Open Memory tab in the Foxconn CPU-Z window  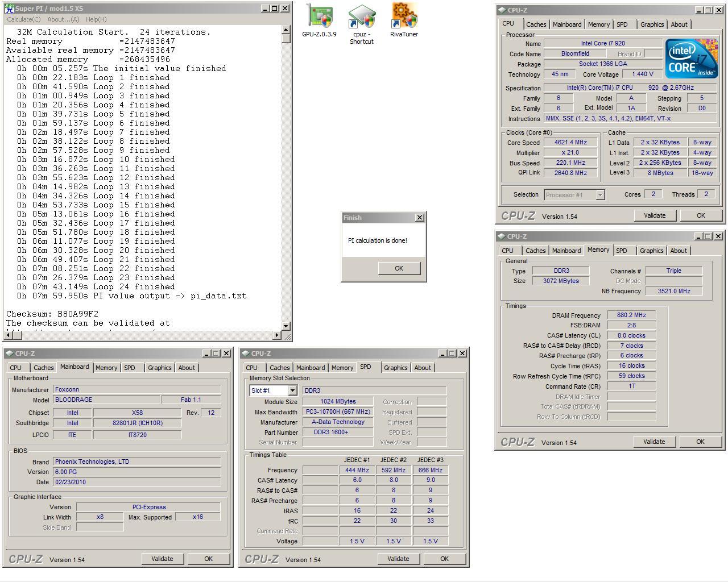pos(106,368)
